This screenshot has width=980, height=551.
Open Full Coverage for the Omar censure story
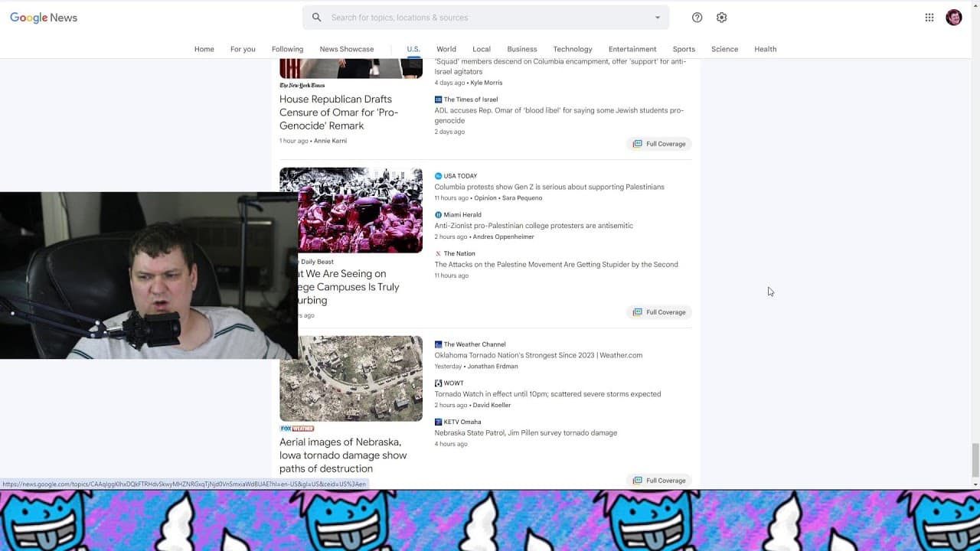coord(659,144)
